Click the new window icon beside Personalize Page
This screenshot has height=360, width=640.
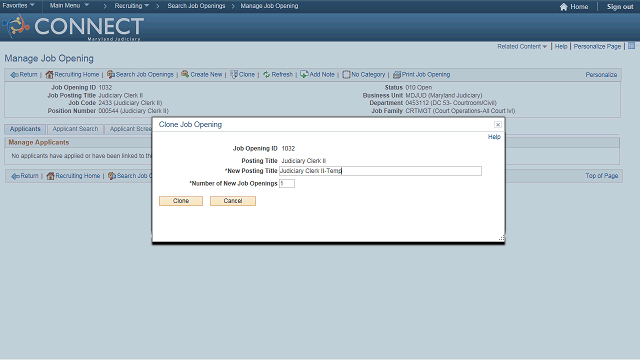click(x=631, y=46)
